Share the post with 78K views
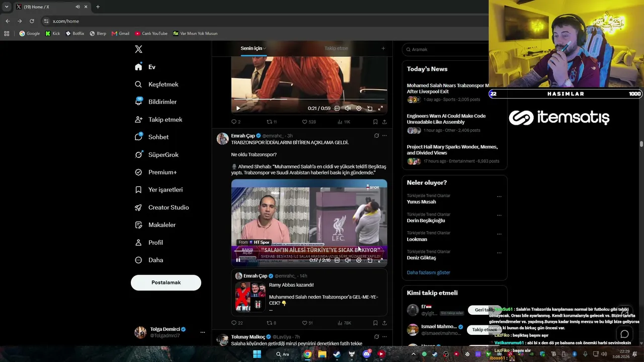Screen dimensions: 644x362 coord(384,323)
